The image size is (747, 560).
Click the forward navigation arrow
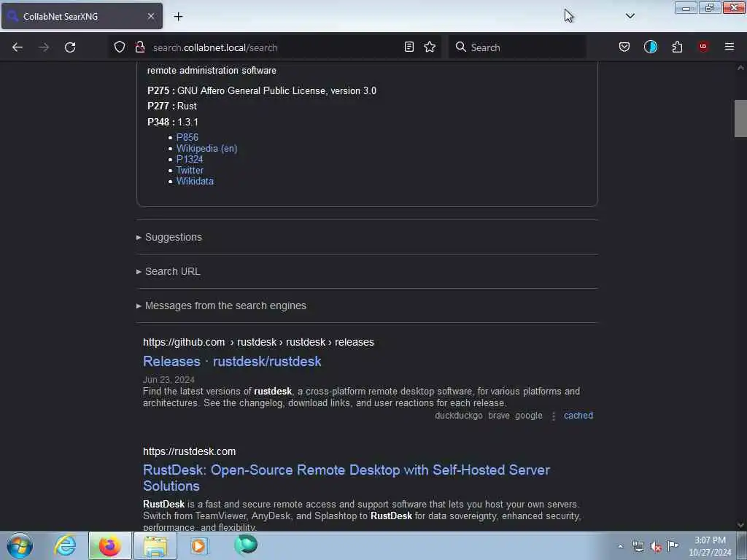point(44,47)
